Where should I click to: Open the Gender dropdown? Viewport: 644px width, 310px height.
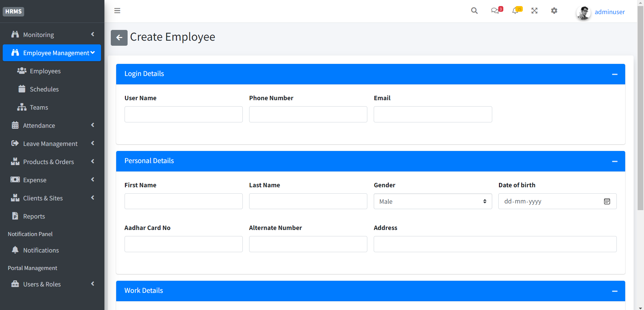click(x=432, y=201)
